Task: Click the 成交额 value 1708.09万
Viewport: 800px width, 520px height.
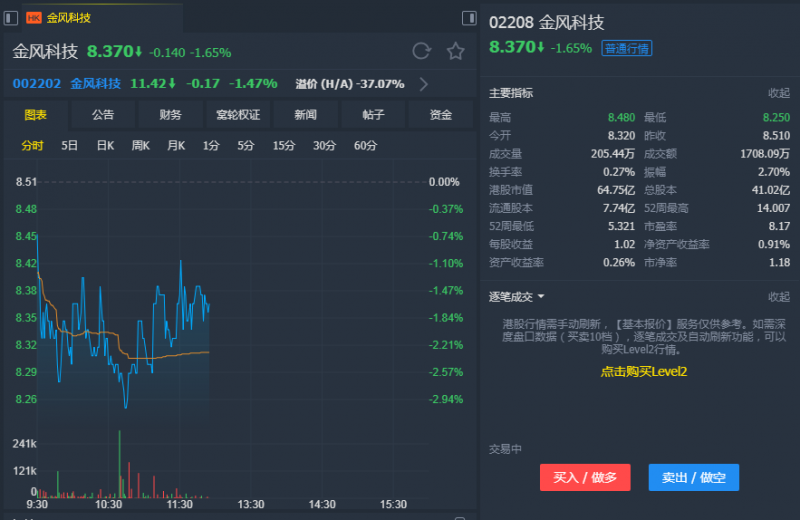Action: pos(765,154)
